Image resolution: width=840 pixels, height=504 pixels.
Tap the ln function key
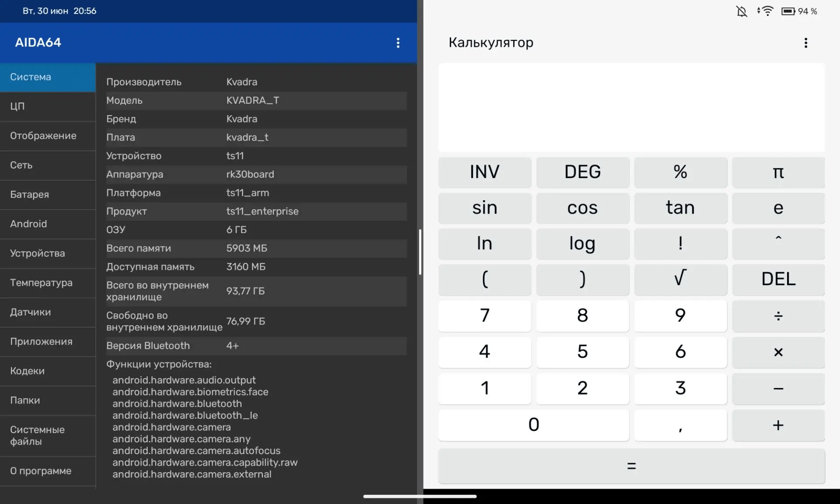(485, 243)
